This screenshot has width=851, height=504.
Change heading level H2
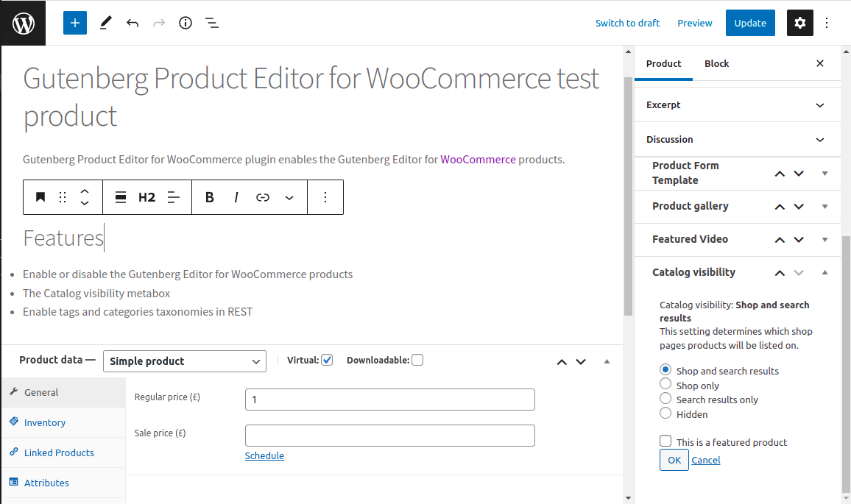[146, 197]
